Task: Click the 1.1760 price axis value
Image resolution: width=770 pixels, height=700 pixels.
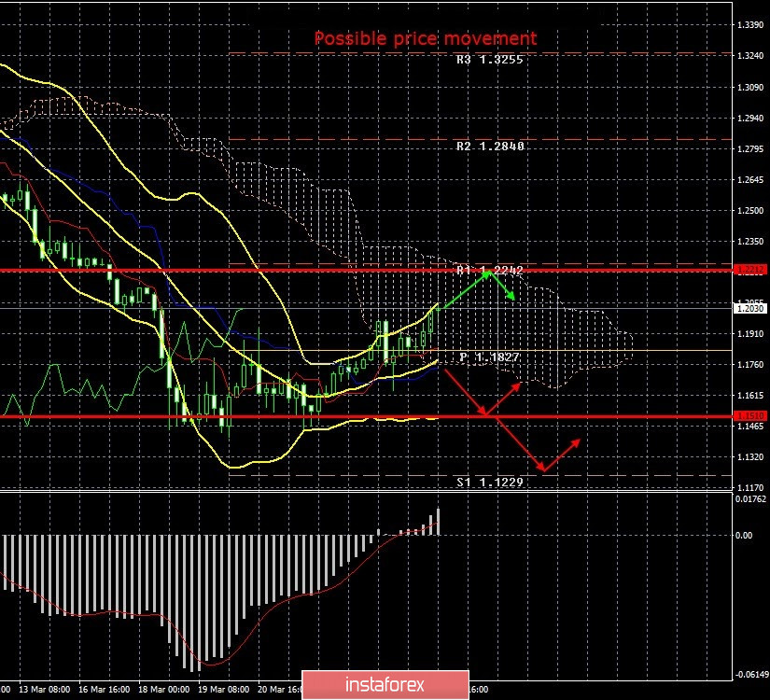Action: [750, 365]
